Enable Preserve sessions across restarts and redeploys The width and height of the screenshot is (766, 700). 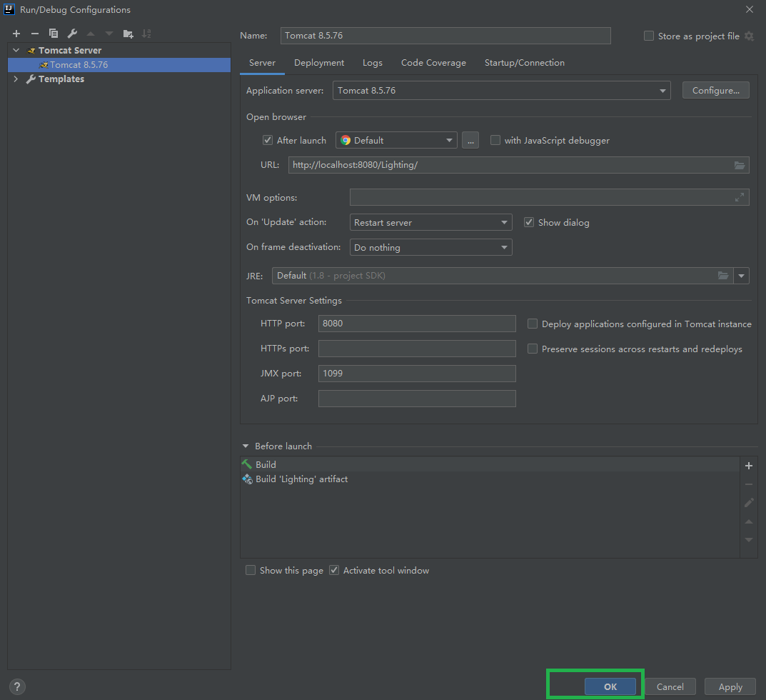click(x=533, y=349)
